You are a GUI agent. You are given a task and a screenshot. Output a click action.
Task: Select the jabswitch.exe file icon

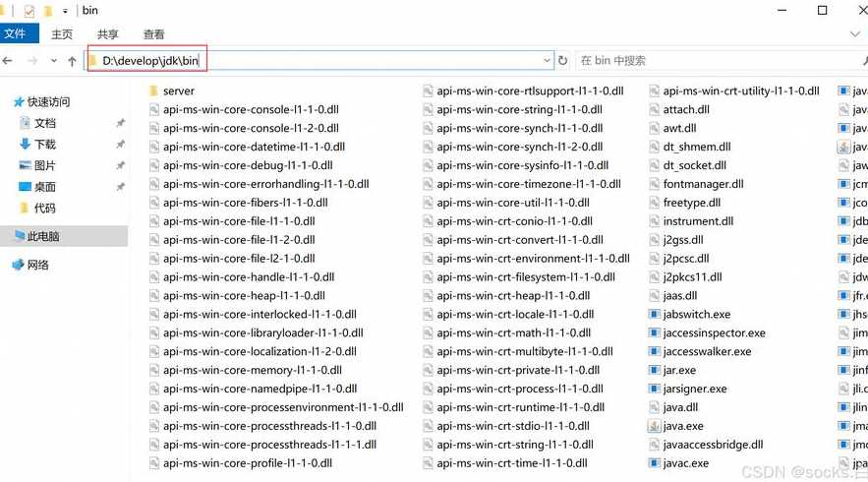coord(655,314)
